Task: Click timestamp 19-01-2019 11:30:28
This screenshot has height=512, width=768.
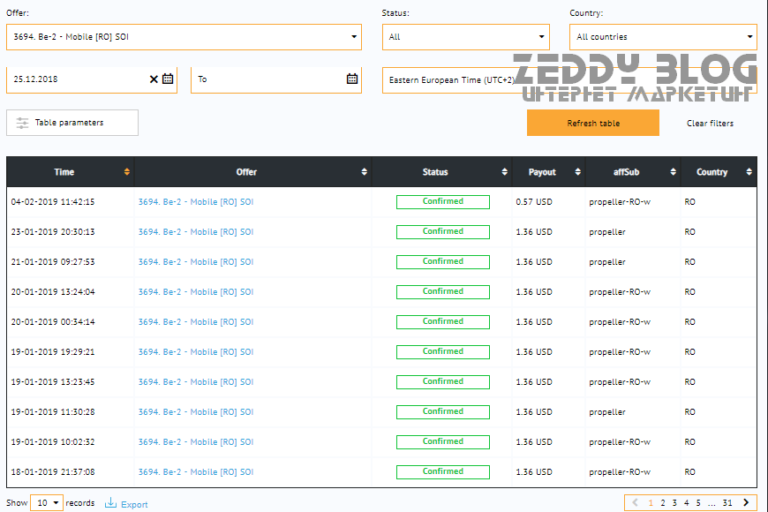Action: click(53, 412)
